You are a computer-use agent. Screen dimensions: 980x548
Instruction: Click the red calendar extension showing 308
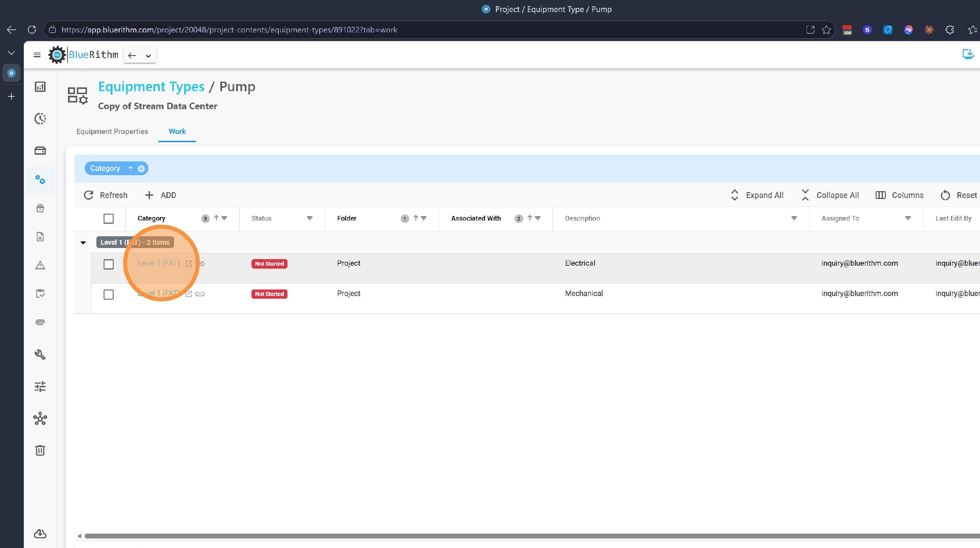(x=847, y=30)
